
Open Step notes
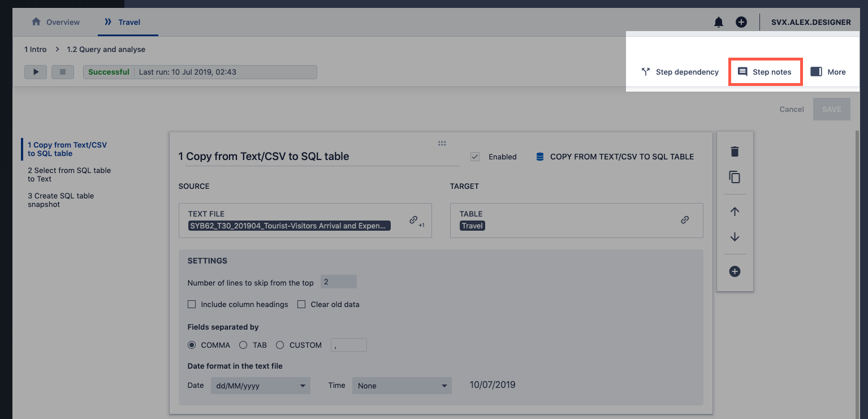[765, 72]
